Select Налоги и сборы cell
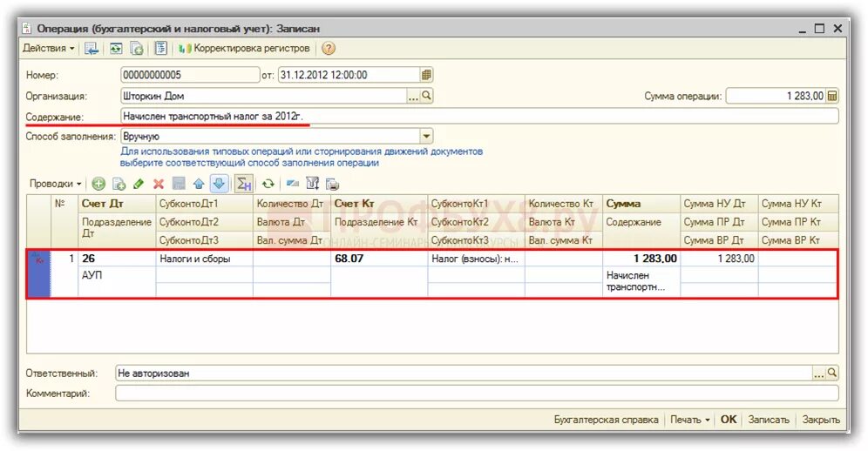 (204, 259)
